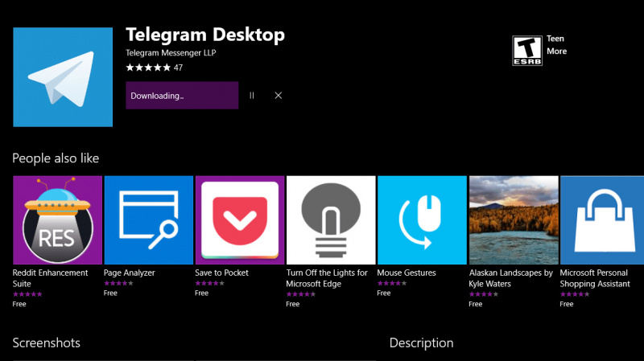Click Alaskan Landscapes by Kyle Waters title
This screenshot has width=644, height=361.
511,278
